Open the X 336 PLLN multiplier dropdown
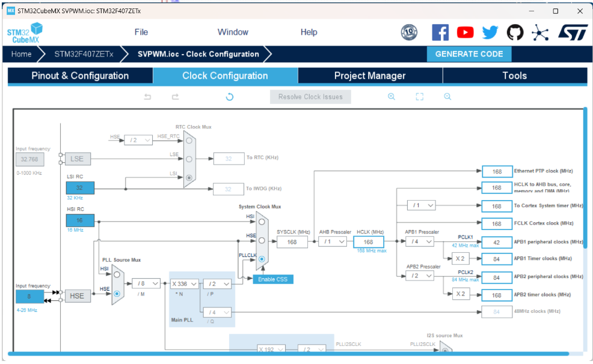Screen dimensions: 593x364 [185, 284]
